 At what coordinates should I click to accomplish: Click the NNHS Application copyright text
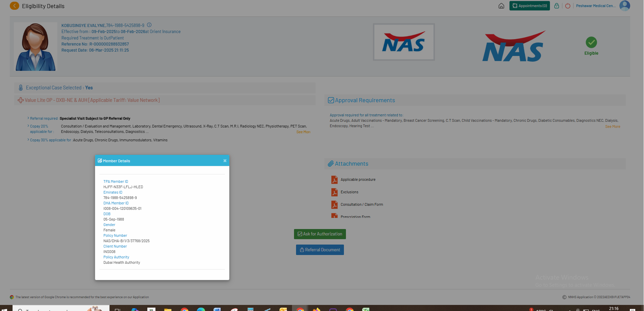pyautogui.click(x=599, y=297)
